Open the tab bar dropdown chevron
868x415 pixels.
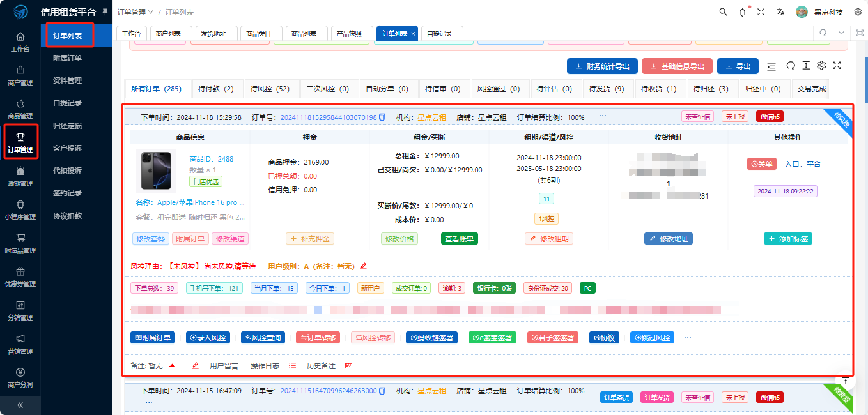842,33
